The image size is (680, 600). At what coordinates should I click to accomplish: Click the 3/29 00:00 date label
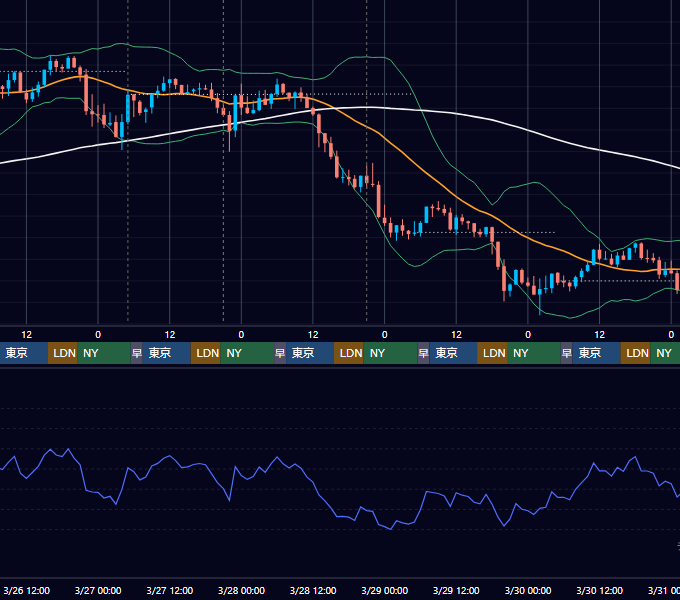click(x=384, y=590)
